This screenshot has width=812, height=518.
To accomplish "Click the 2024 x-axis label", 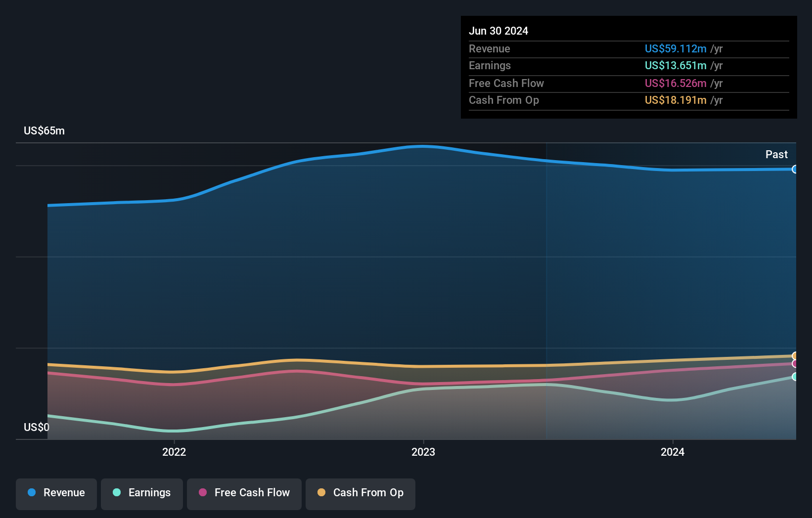I will pos(673,452).
